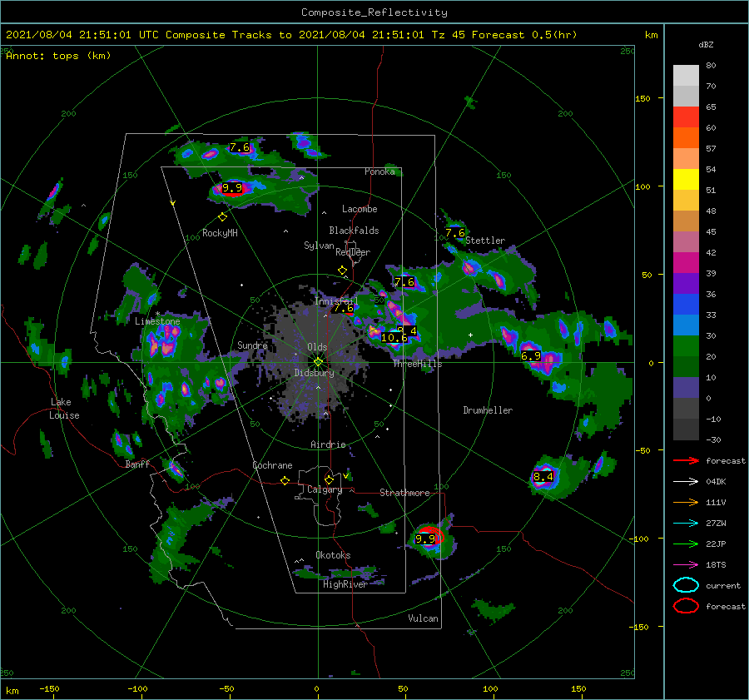749x700 pixels.
Task: Click the ThreeHills label
Action: pos(418,364)
